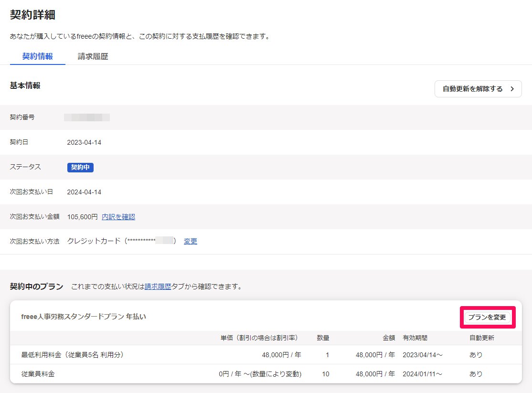Click the 金額 column header
This screenshot has width=532, height=393.
coord(389,338)
